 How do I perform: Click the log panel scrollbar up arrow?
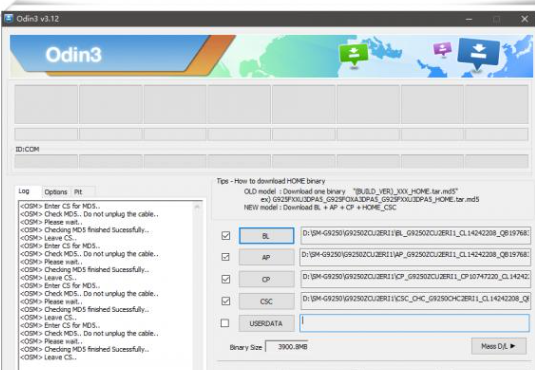point(197,207)
